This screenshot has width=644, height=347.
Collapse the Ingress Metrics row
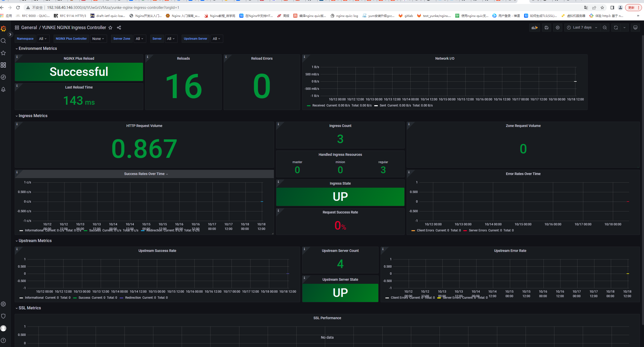[31, 116]
